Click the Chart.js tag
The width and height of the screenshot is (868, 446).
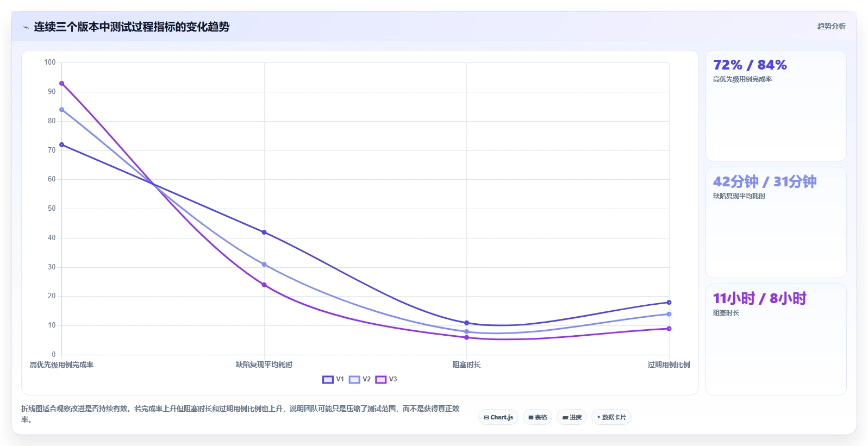click(x=498, y=417)
